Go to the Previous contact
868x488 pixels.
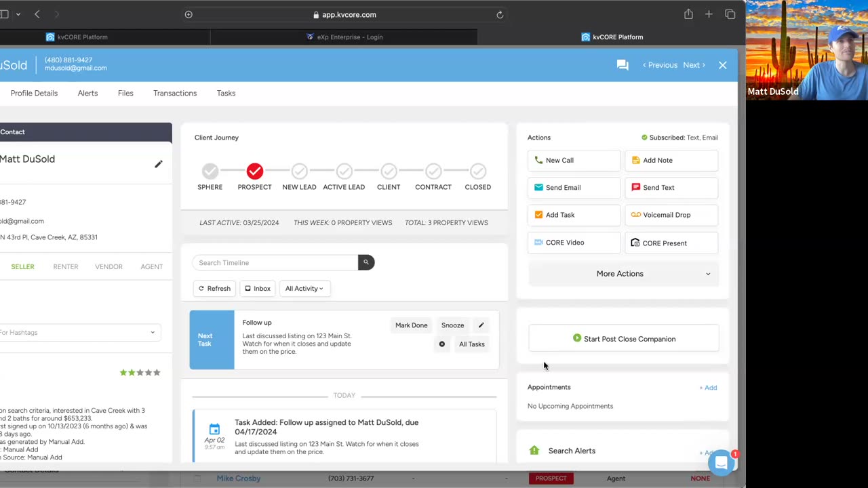tap(660, 65)
